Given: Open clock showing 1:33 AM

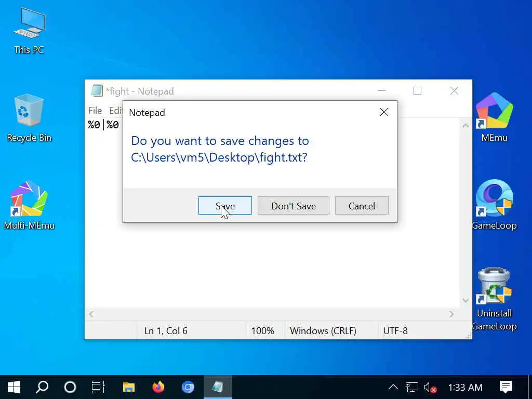Looking at the screenshot, I should [465, 387].
